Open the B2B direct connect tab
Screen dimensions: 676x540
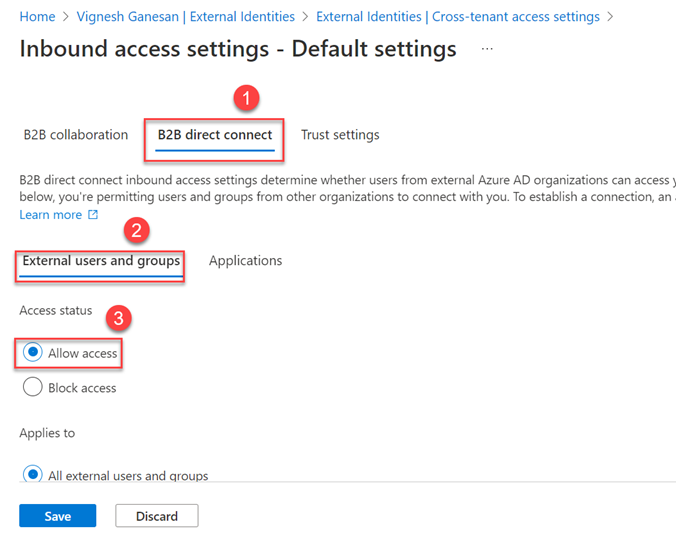pos(215,135)
